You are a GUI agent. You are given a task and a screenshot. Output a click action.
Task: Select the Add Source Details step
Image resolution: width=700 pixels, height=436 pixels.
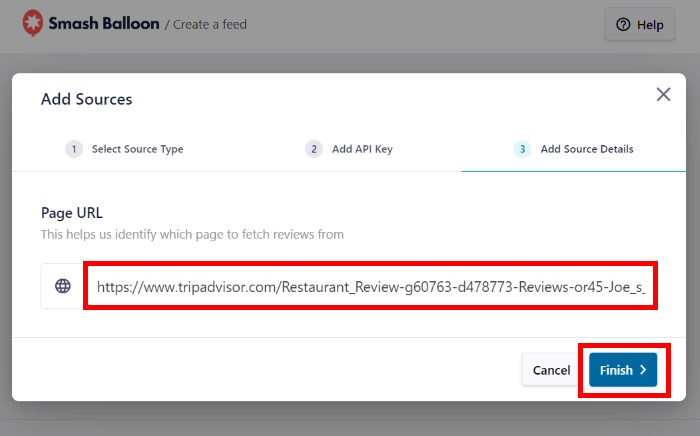586,149
